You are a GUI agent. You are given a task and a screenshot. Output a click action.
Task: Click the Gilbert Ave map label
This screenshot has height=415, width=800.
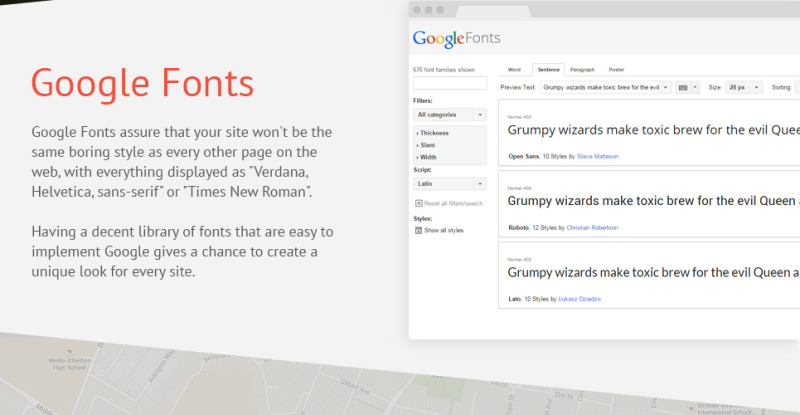pyautogui.click(x=355, y=386)
